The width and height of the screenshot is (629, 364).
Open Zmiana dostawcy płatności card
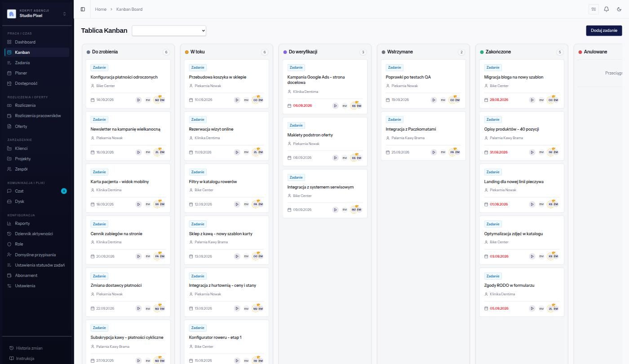[128, 292]
